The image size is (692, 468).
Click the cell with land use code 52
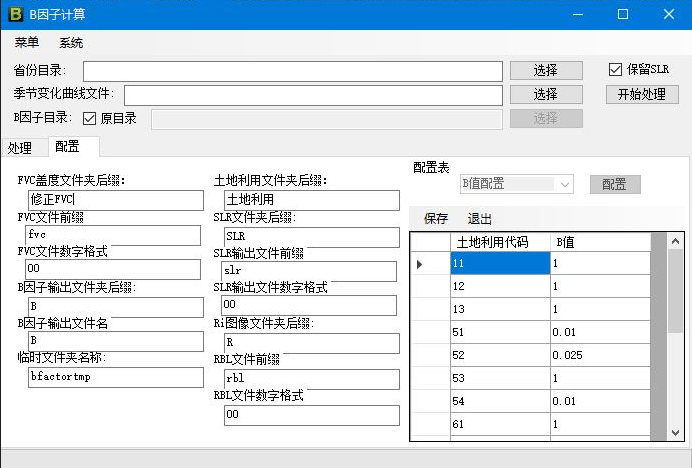(x=500, y=355)
